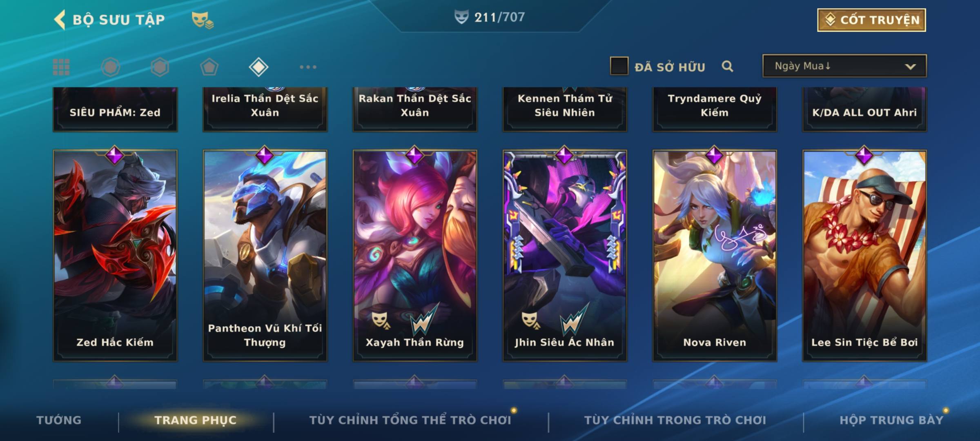The height and width of the screenshot is (441, 980).
Task: Click the search magnifier icon
Action: [x=727, y=66]
